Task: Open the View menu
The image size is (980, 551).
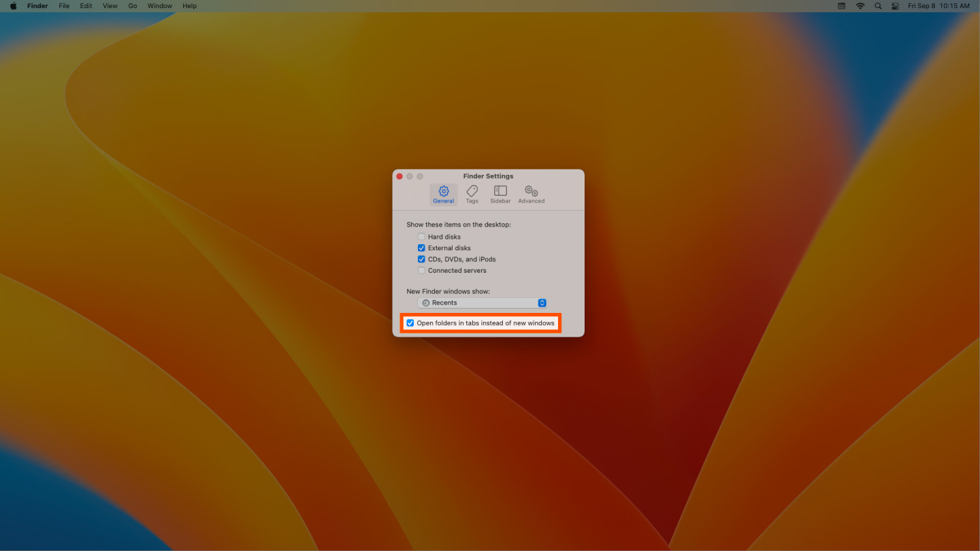Action: 110,5
